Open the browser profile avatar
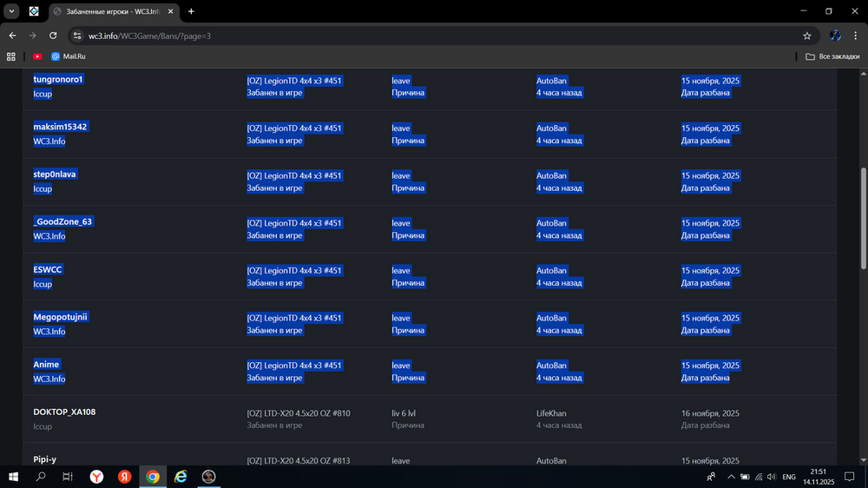Viewport: 868px width, 488px height. (x=834, y=36)
